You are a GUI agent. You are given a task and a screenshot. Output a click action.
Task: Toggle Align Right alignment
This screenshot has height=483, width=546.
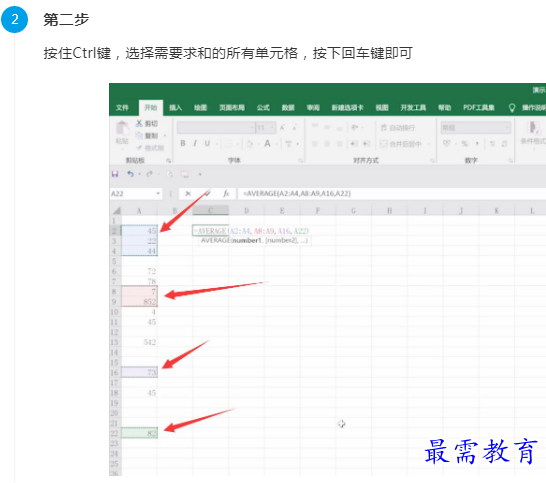click(340, 143)
